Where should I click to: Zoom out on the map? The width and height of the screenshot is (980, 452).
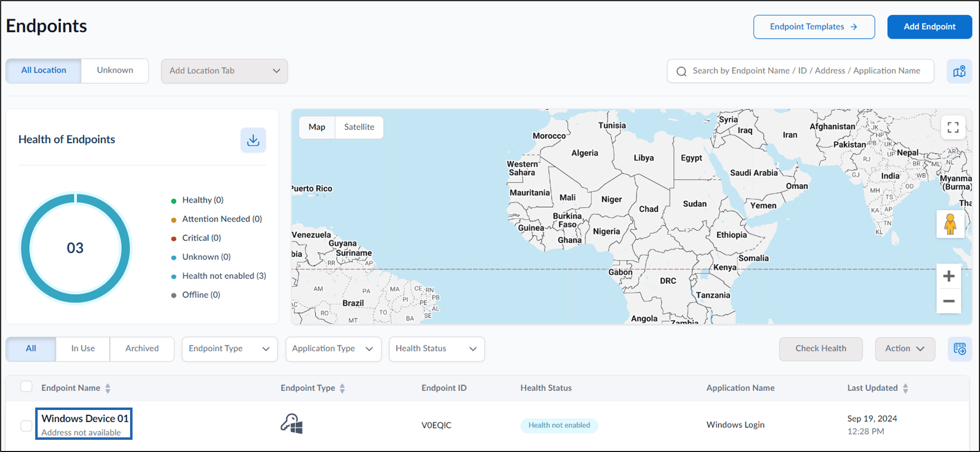pyautogui.click(x=949, y=301)
